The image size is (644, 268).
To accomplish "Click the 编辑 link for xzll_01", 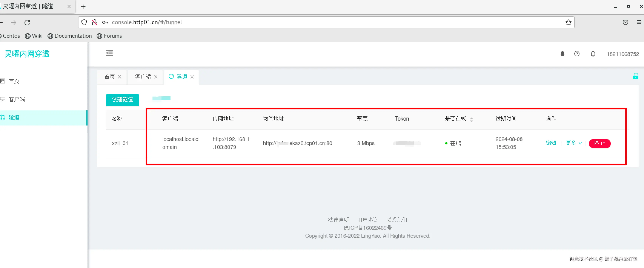I will (x=551, y=143).
